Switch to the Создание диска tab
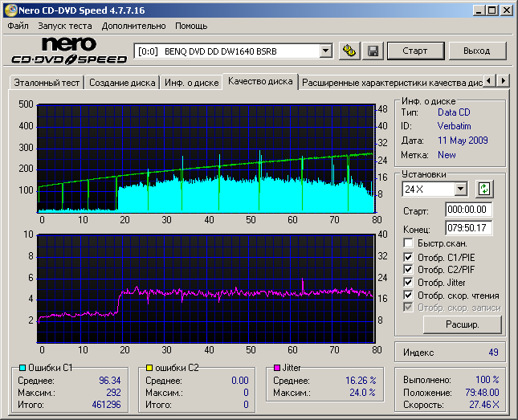Viewport: 518px width, 420px height. pos(122,83)
